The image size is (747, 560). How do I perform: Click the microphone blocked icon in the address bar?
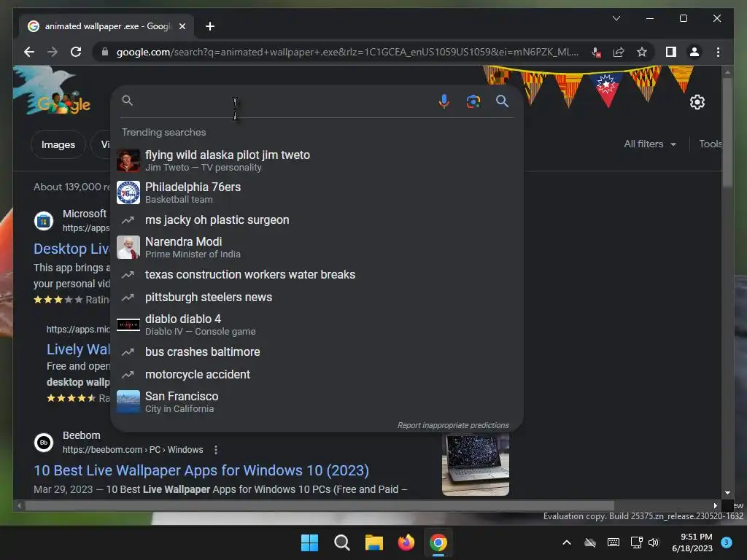[x=596, y=52]
